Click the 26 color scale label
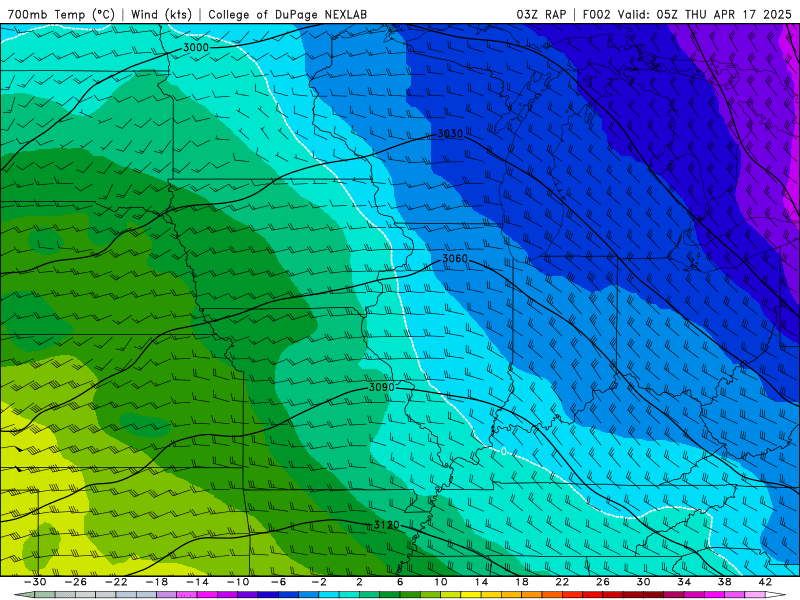The height and width of the screenshot is (600, 800). (603, 582)
